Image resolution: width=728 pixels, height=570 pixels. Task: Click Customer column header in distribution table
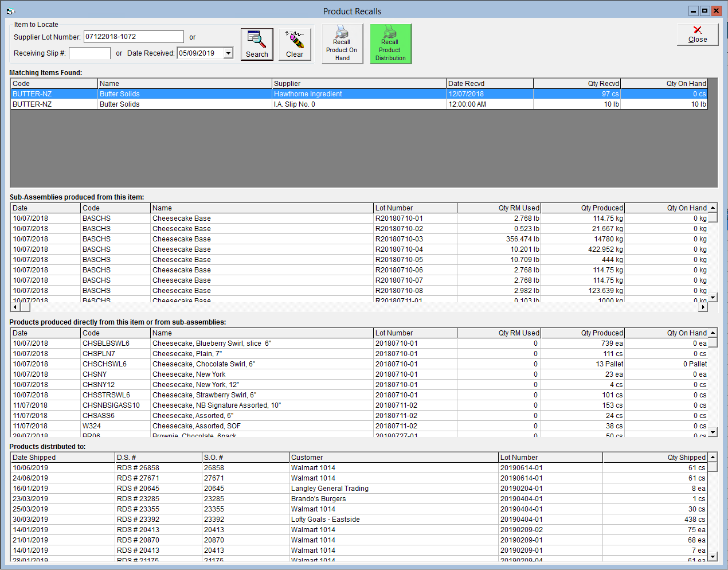click(394, 458)
